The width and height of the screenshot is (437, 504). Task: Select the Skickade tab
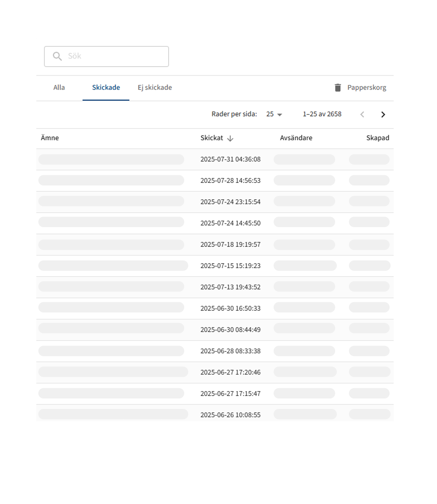tap(106, 88)
